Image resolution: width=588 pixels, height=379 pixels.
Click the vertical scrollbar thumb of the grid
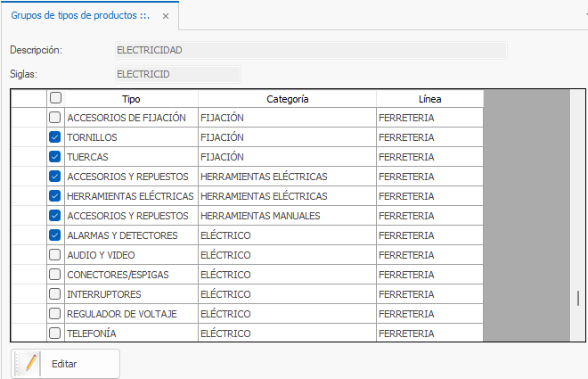click(578, 299)
